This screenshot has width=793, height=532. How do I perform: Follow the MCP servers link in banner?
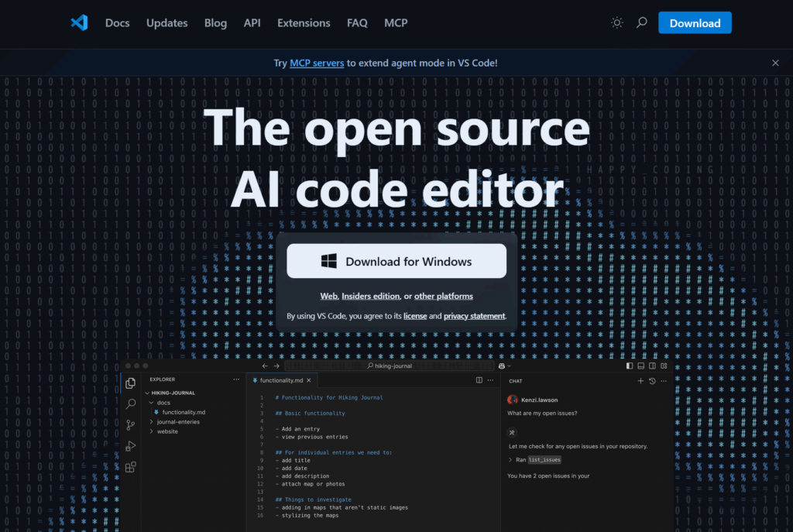point(317,63)
